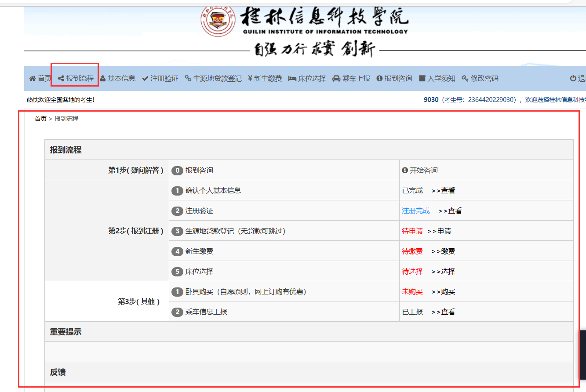Click the yen icon for 新生缴费
Viewport: 586px width, 392px height.
pos(250,79)
